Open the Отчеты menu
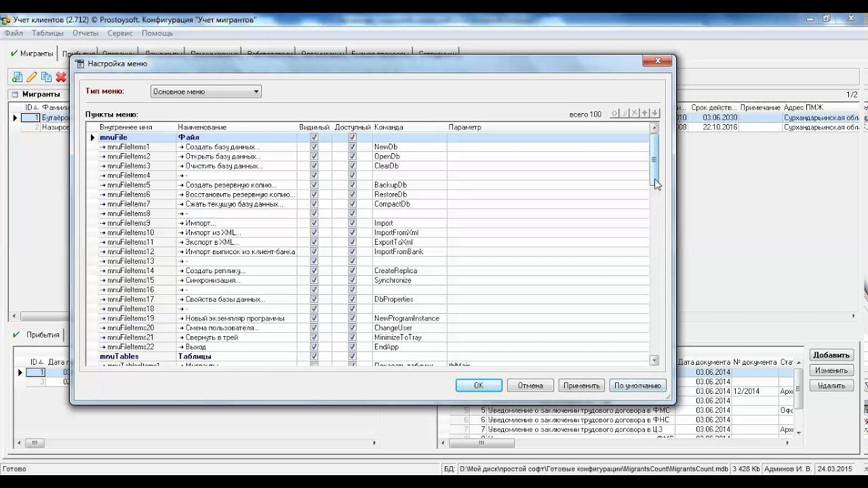The width and height of the screenshot is (868, 488). tap(85, 33)
